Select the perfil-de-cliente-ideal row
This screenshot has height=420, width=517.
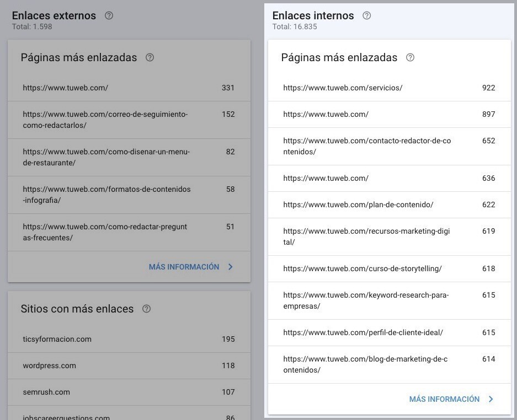(x=390, y=332)
